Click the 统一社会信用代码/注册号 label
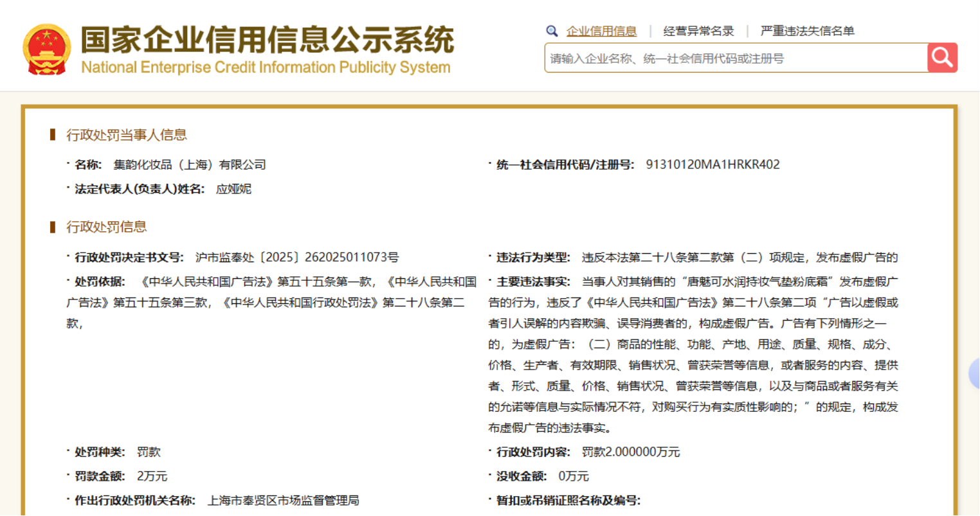Screen dimensions: 980x516 565,165
